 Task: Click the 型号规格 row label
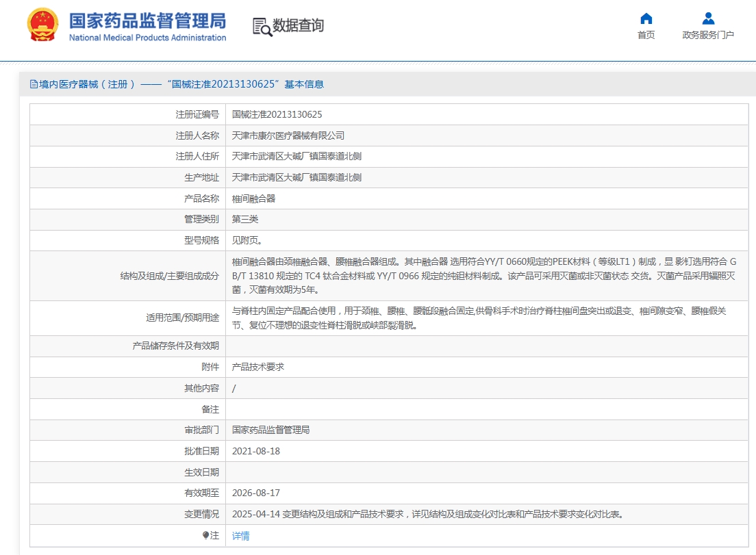[201, 240]
